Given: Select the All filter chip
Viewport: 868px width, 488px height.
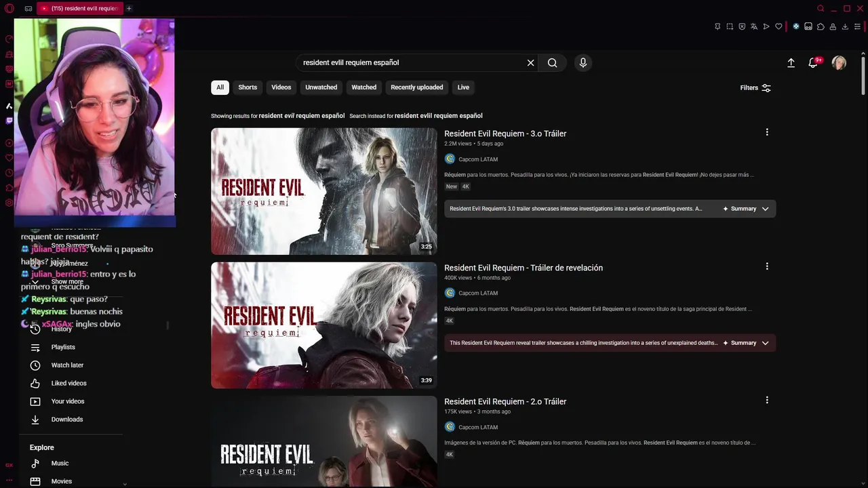Looking at the screenshot, I should click(220, 87).
